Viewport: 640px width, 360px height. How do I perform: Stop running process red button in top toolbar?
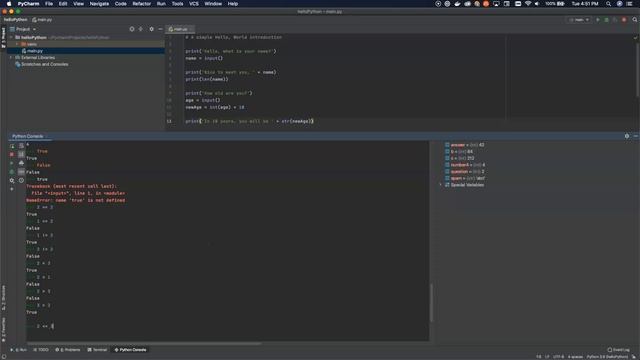624,20
